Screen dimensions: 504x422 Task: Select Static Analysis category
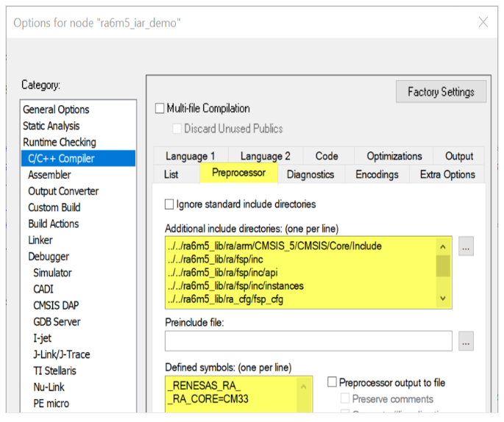pos(51,126)
